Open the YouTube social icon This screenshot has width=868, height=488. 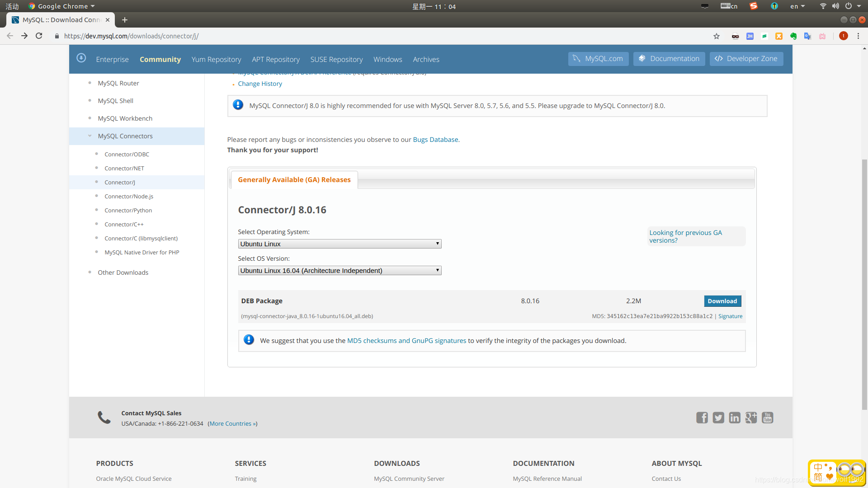(768, 418)
